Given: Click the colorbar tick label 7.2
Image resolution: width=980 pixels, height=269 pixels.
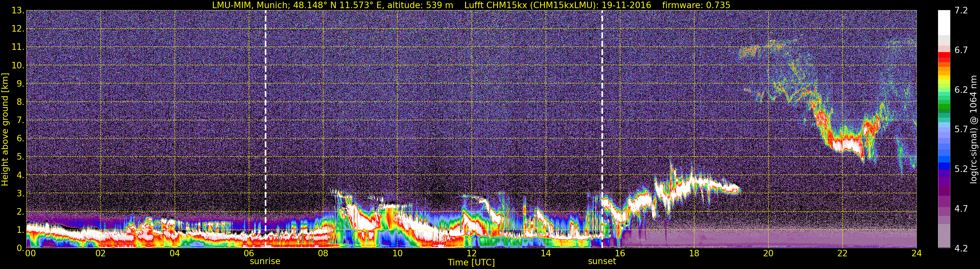Looking at the screenshot, I should point(961,10).
